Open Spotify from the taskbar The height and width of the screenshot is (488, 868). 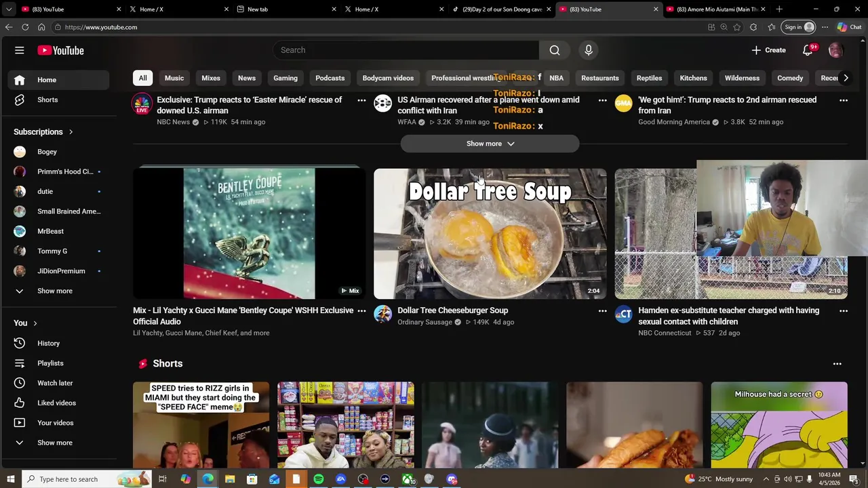pyautogui.click(x=319, y=479)
